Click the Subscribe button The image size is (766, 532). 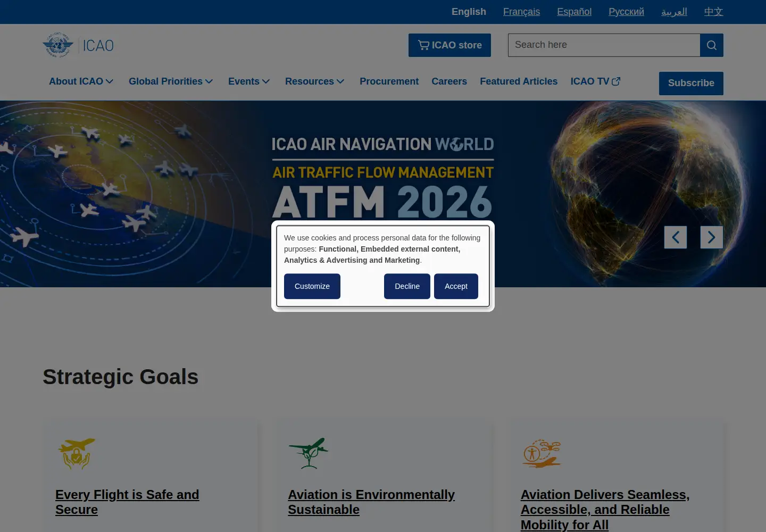pyautogui.click(x=691, y=84)
